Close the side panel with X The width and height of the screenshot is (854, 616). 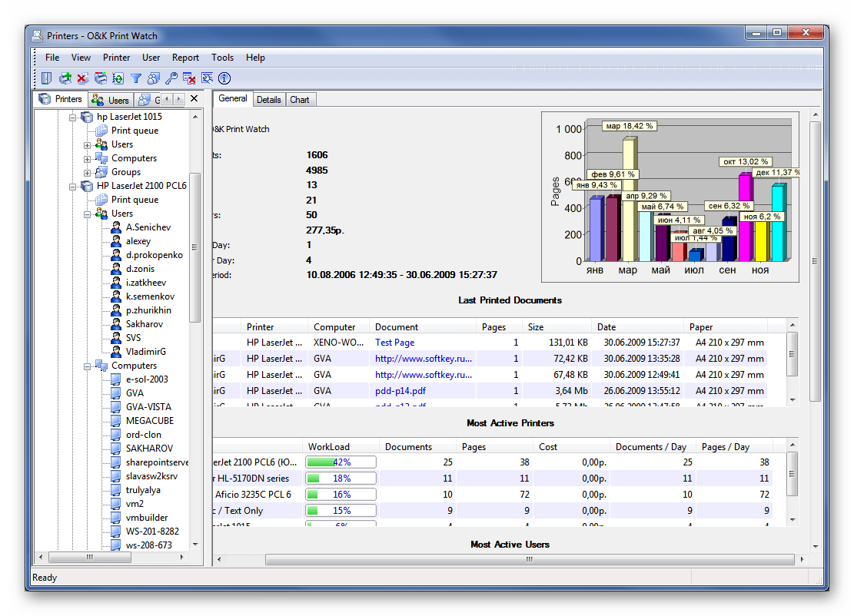(194, 98)
